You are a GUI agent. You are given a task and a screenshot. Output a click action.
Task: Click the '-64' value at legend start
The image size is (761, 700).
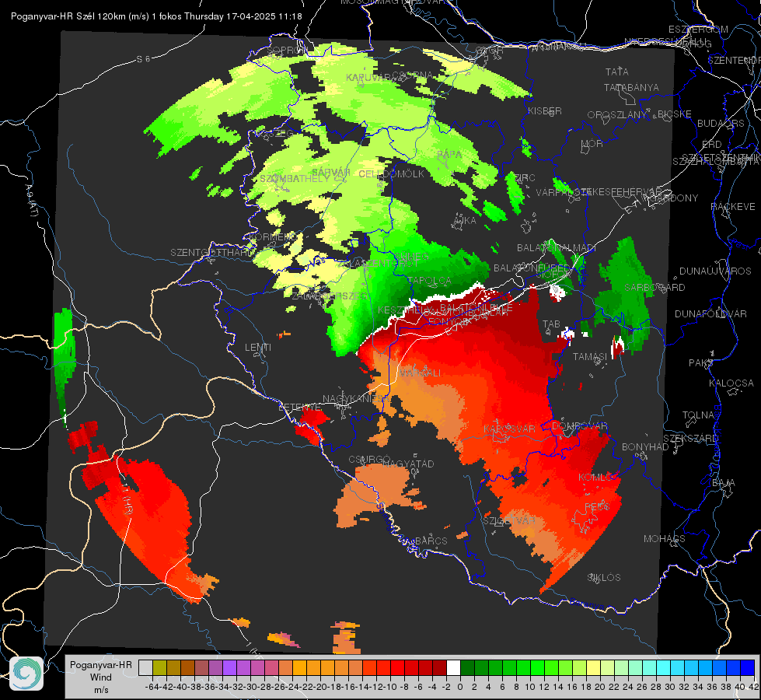(x=152, y=687)
